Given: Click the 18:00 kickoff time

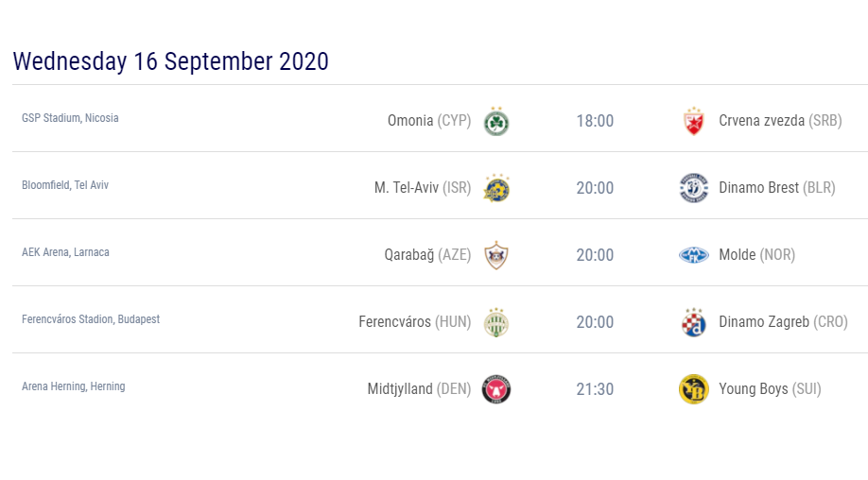Looking at the screenshot, I should 595,121.
